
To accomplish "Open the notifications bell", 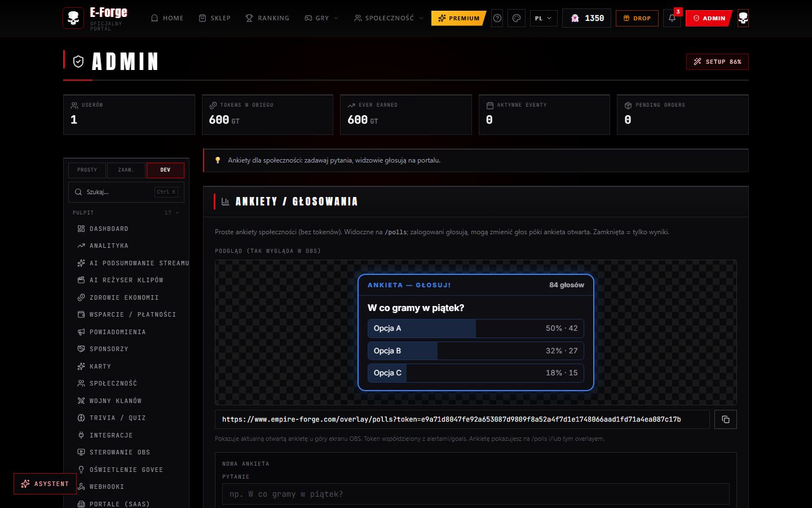I will [x=672, y=18].
